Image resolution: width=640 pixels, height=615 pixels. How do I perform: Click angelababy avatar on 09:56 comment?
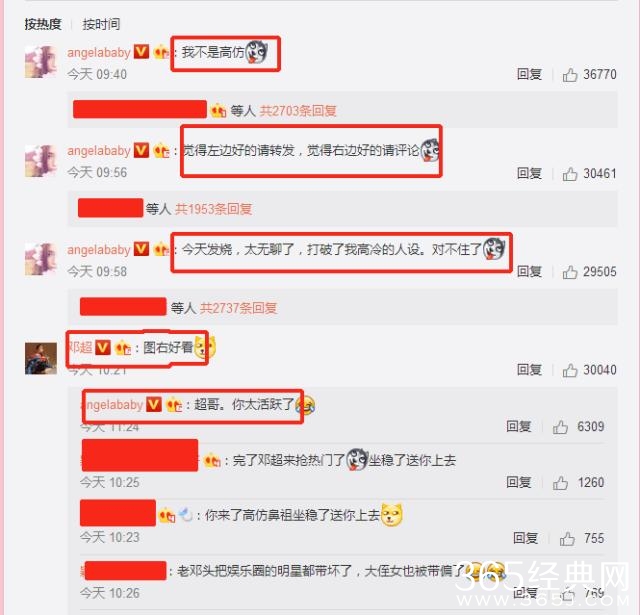pos(41,161)
